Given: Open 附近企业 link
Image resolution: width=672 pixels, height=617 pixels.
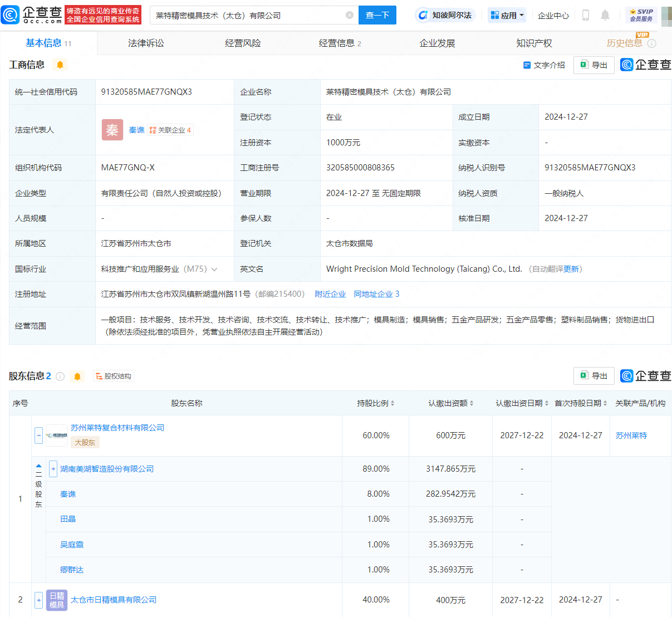Looking at the screenshot, I should (330, 294).
